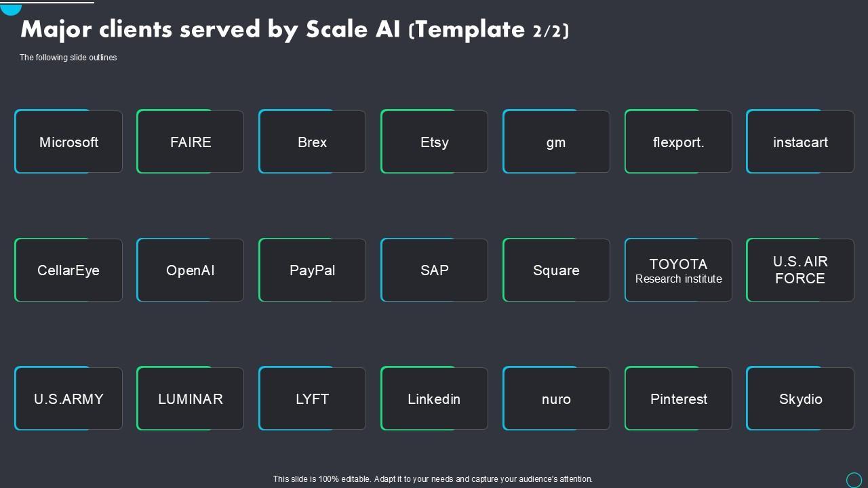This screenshot has height=488, width=868.
Task: Select the Etsy client card
Action: point(435,142)
